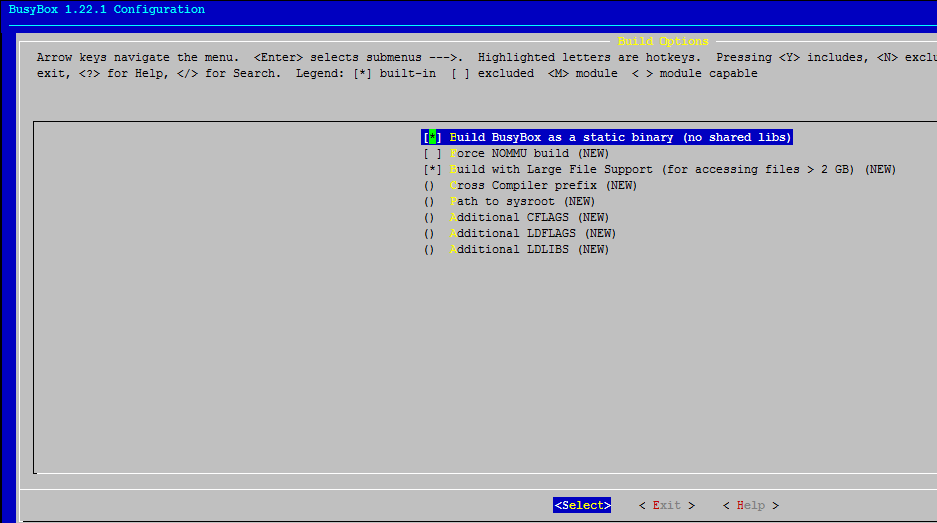Click the '< > module capable' legend text
Viewport: 937px width, 523px height.
694,74
